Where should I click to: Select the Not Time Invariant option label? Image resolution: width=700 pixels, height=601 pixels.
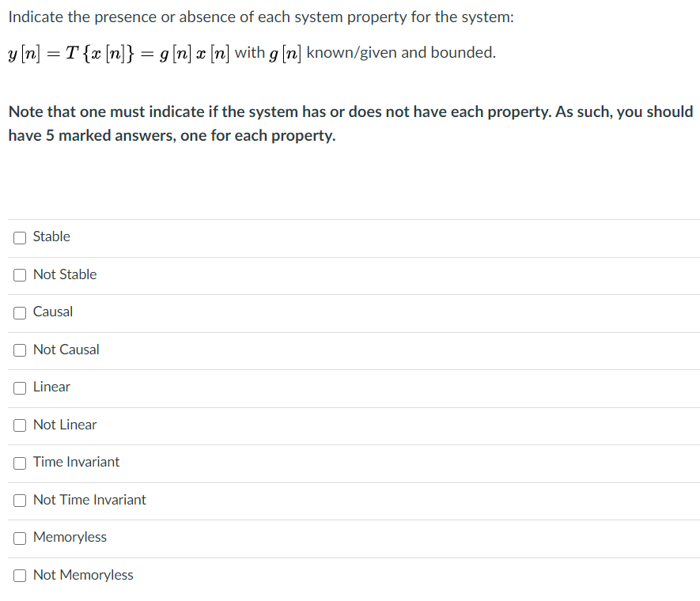pyautogui.click(x=89, y=500)
